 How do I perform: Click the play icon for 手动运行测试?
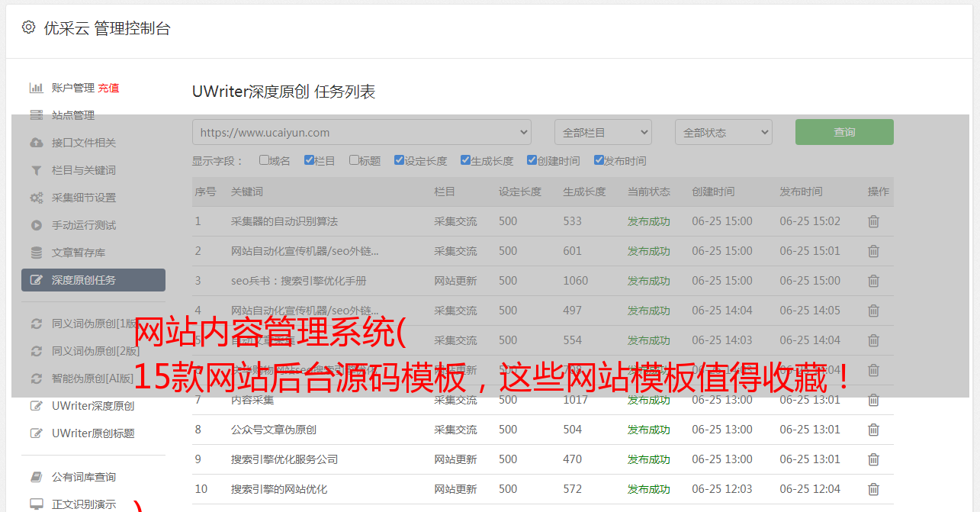36,225
